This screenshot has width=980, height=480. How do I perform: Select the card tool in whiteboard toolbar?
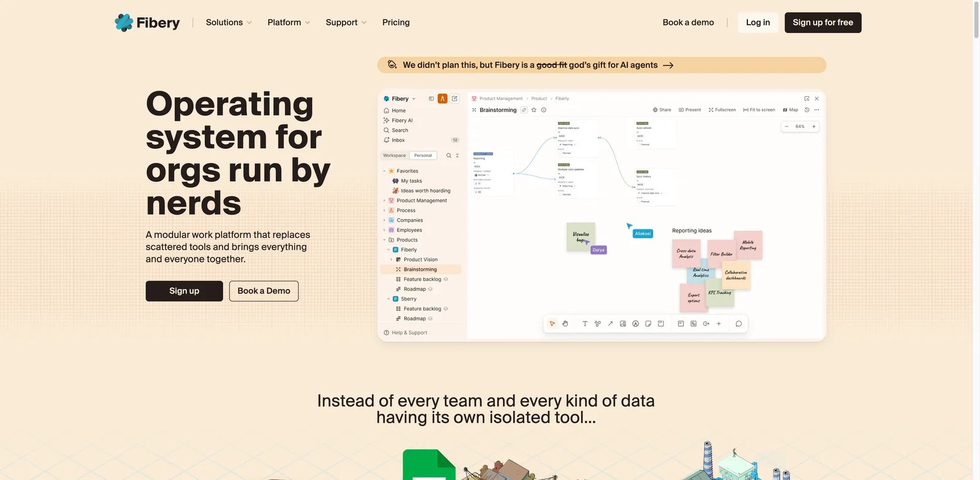(x=680, y=324)
